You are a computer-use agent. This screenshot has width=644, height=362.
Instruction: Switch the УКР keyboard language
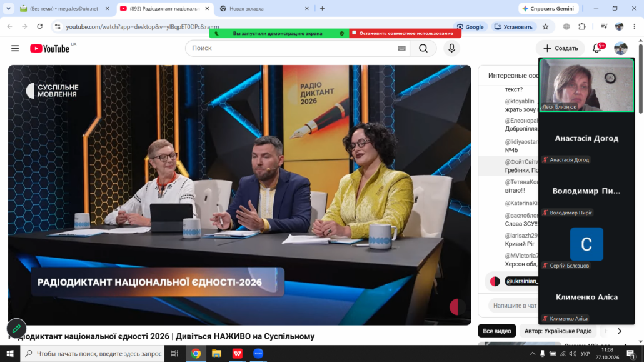point(585,354)
